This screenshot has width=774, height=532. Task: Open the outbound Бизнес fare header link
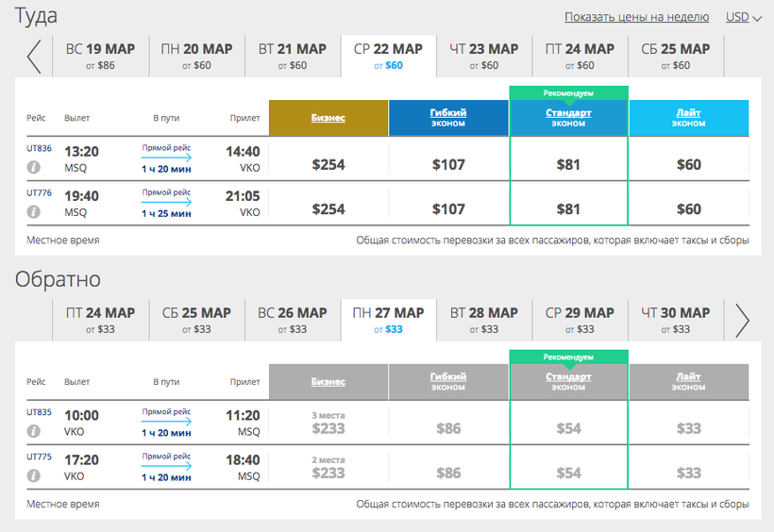pos(328,118)
